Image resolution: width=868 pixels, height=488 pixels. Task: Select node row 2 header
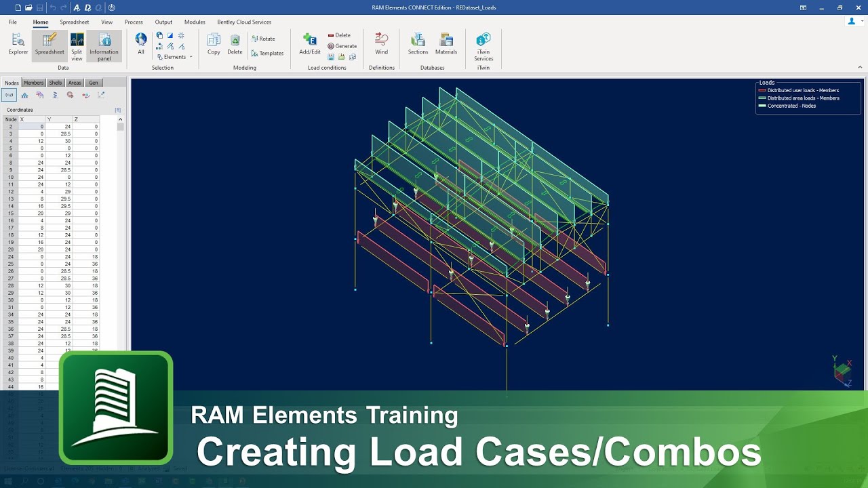click(x=11, y=127)
